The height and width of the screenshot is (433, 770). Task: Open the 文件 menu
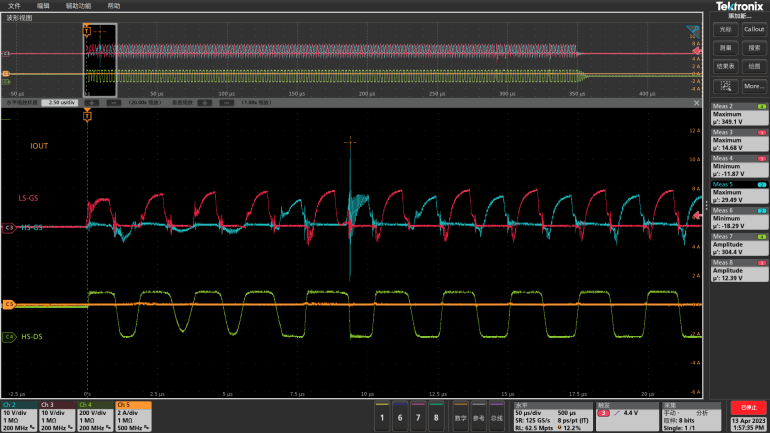[13, 5]
